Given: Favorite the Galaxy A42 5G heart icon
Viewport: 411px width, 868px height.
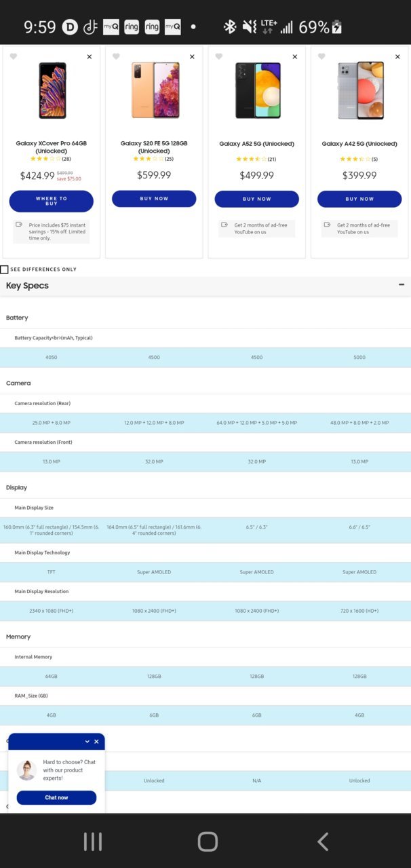Looking at the screenshot, I should coord(321,56).
